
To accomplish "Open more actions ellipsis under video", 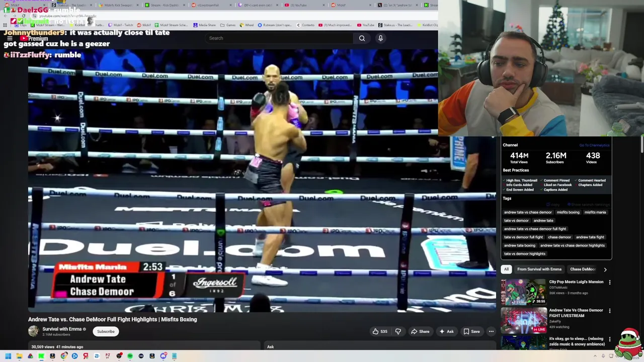I will (491, 331).
